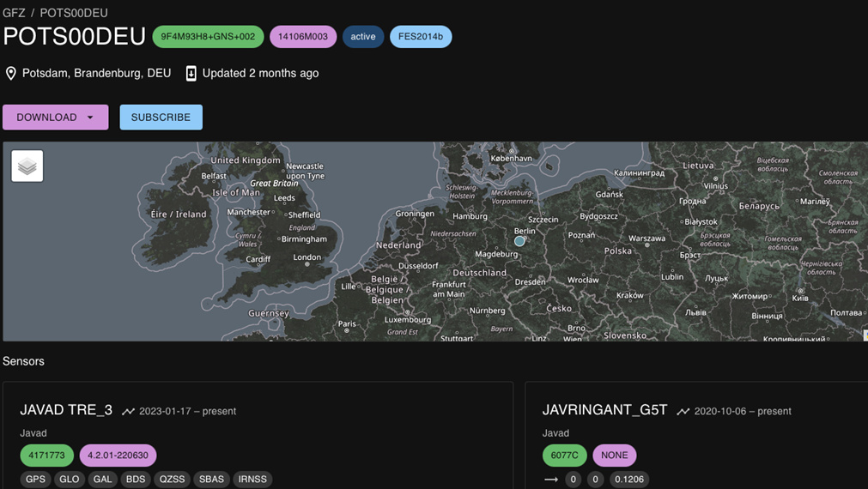Expand the DOWNLOAD dropdown arrow
Viewport: 868px width, 489px height.
(x=90, y=118)
